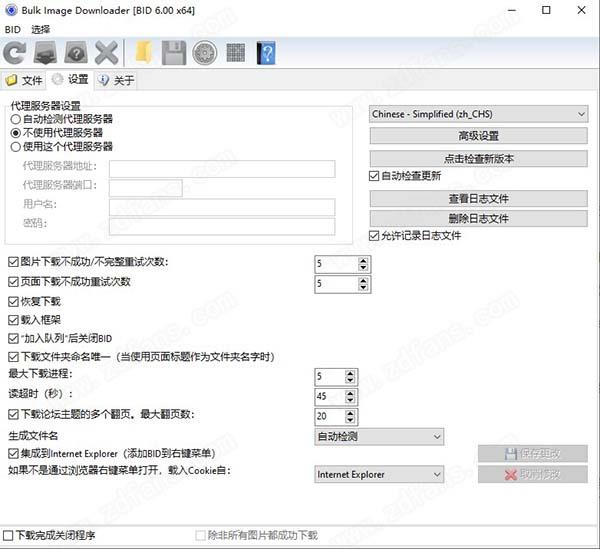Click the grid thumbnails toolbar icon
Screen dimensions: 600x549
236,52
